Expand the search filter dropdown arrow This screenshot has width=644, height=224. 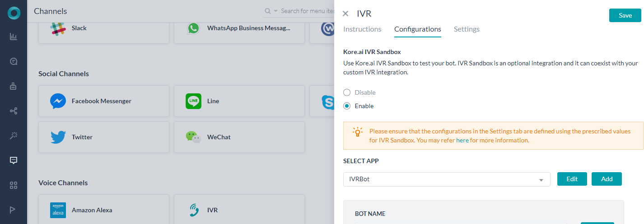point(275,11)
